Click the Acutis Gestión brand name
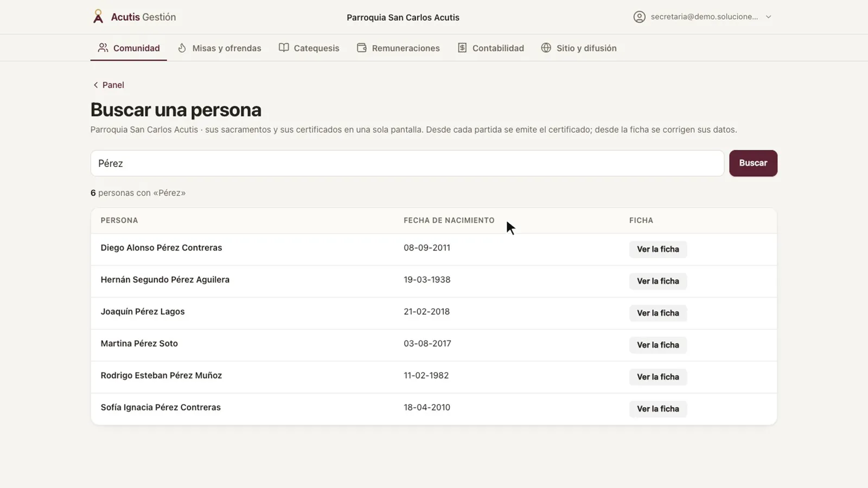Viewport: 868px width, 488px height. point(143,17)
